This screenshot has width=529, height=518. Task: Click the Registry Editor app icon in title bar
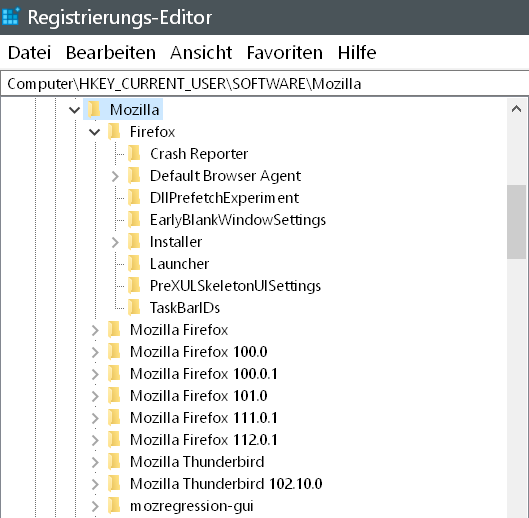click(x=11, y=16)
